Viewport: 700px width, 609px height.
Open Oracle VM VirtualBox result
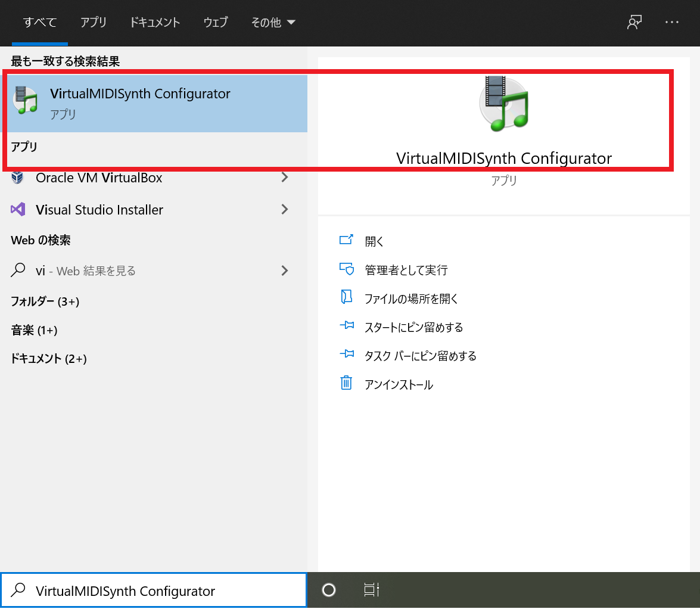click(154, 177)
